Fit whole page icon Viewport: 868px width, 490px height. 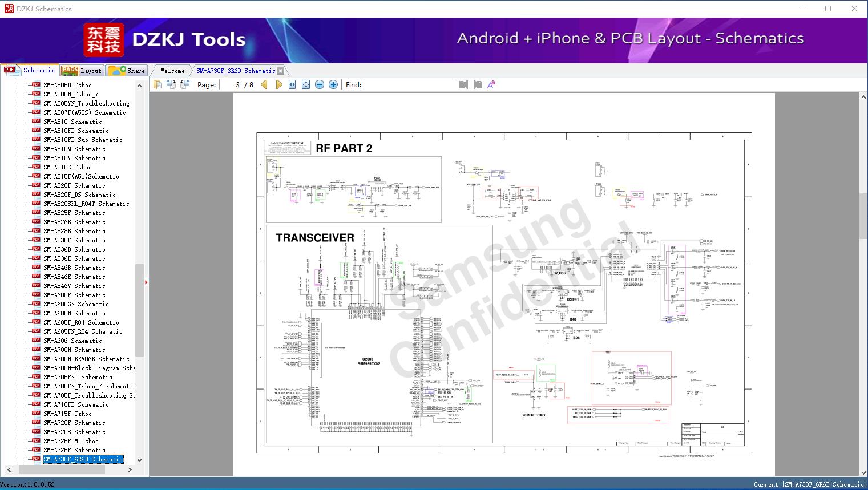pyautogui.click(x=306, y=84)
